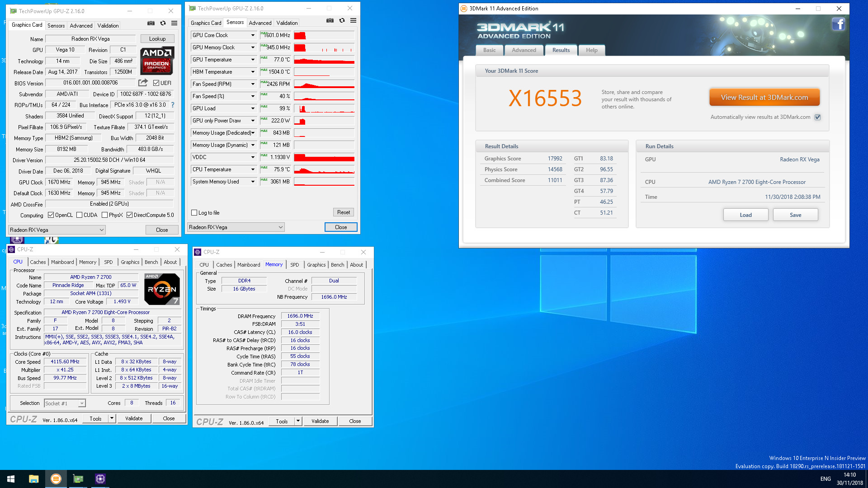Open File Explorer from taskbar
This screenshot has height=488, width=868.
click(33, 479)
